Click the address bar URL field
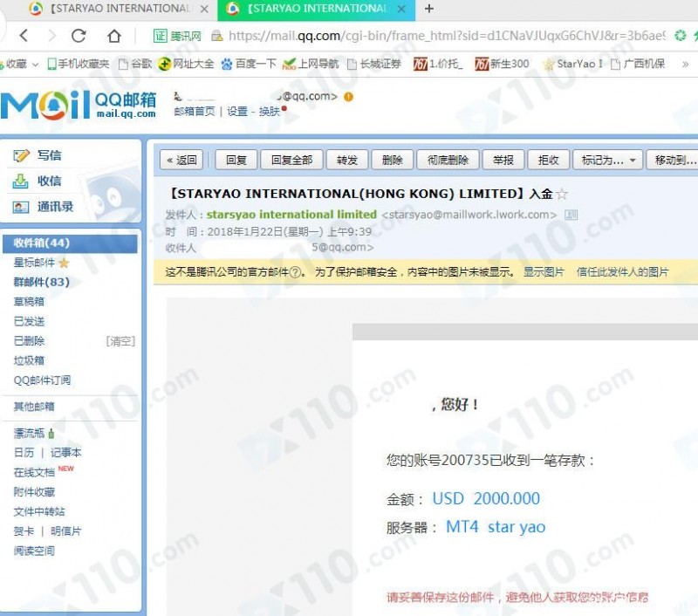This screenshot has width=698, height=616. [447, 36]
